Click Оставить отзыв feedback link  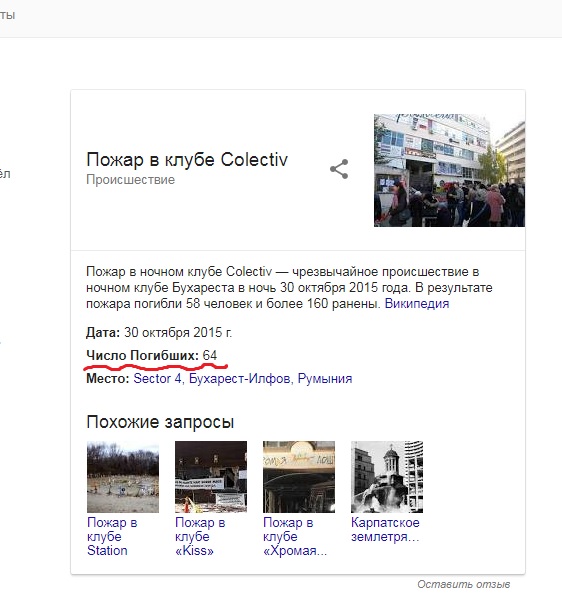(x=464, y=584)
